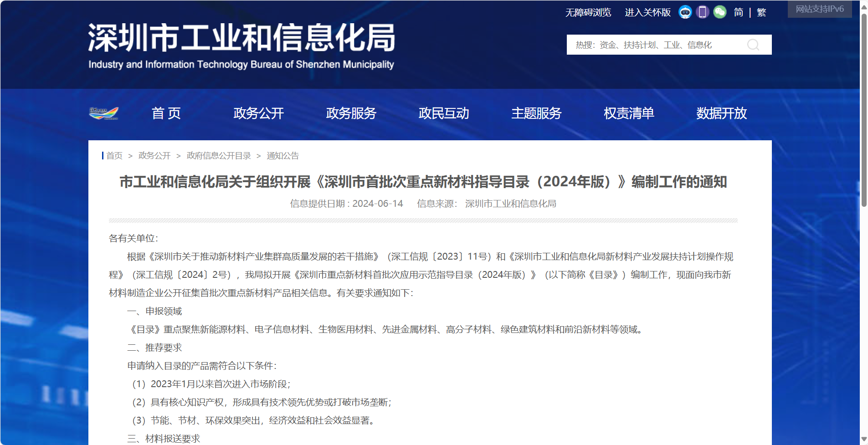868x445 pixels.
Task: Open the 政务公开 navigation menu
Action: click(x=258, y=113)
